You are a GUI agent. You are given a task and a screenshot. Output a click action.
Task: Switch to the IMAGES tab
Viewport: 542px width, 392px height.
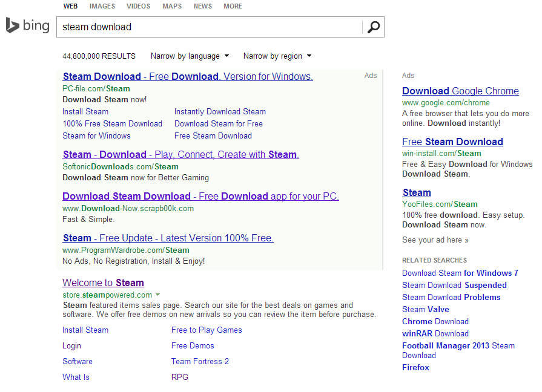tap(102, 6)
